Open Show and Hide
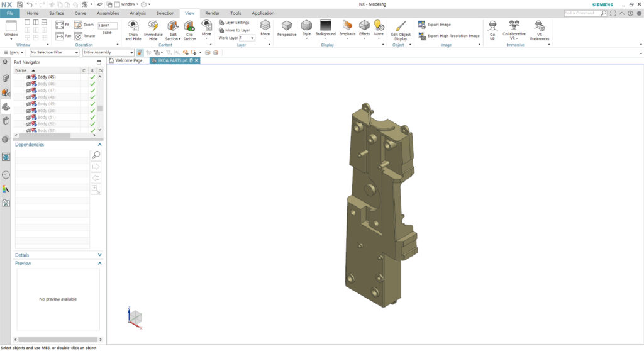The width and height of the screenshot is (644, 351). 133,30
